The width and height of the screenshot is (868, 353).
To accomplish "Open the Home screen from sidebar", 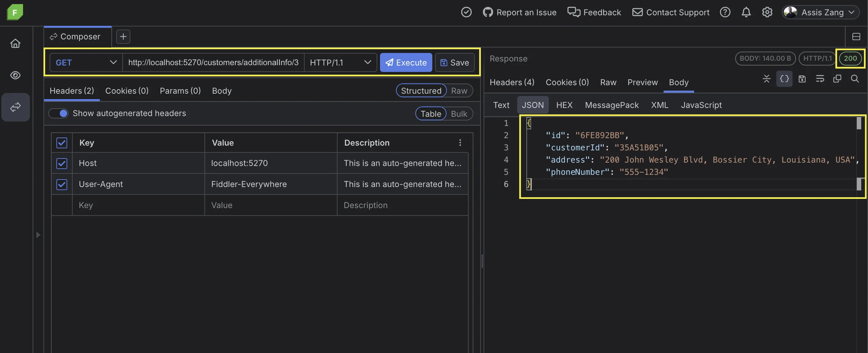I will tap(16, 43).
